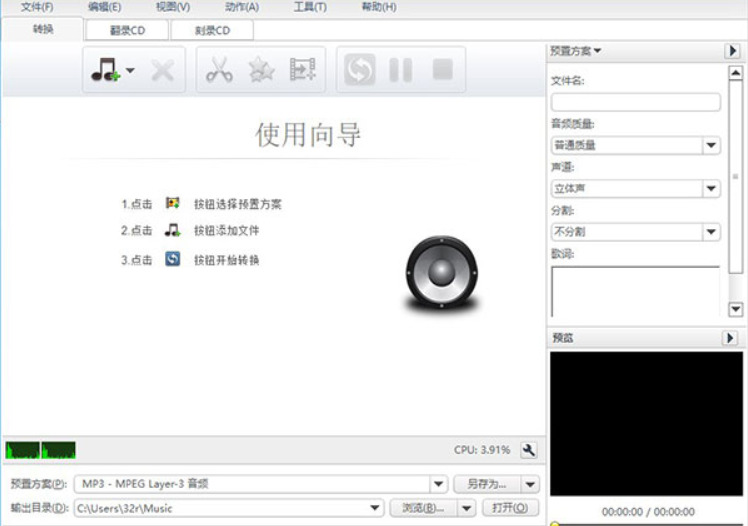Click the preset profile icon in step 1
Viewport: 748px width, 526px height.
172,203
